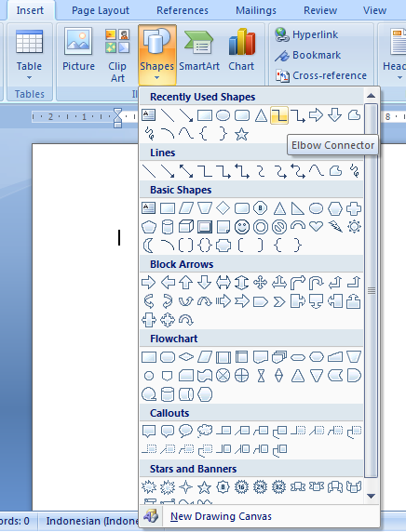
Task: Expand the Table dropdown
Action: [29, 55]
